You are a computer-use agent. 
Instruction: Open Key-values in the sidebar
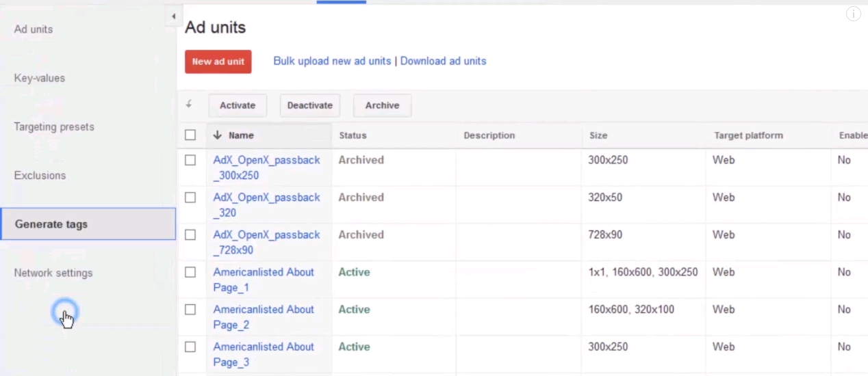pos(40,78)
